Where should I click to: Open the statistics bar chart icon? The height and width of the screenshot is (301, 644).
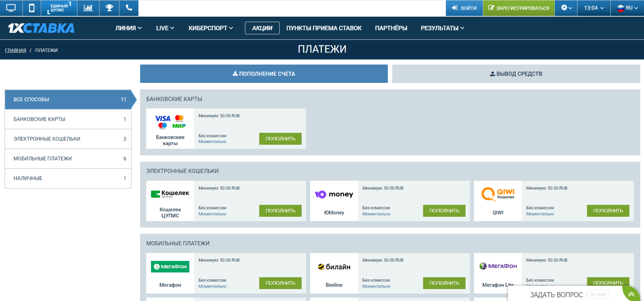(88, 8)
